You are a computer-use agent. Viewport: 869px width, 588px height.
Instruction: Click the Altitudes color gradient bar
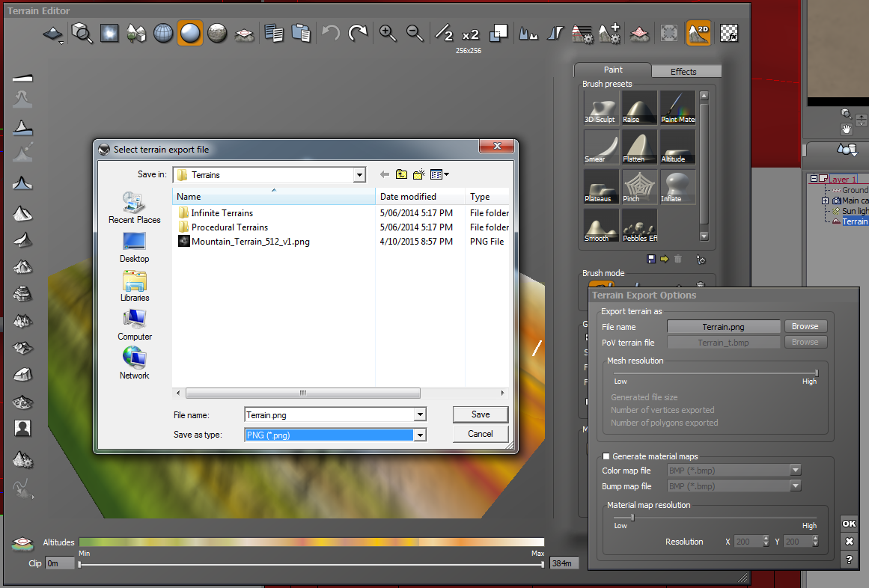[311, 542]
